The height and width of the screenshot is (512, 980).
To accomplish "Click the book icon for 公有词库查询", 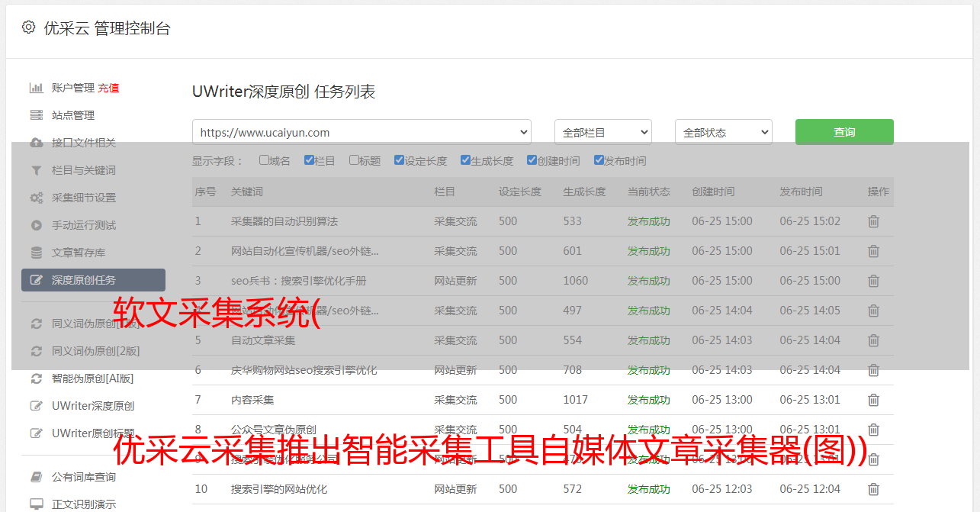I will [36, 477].
